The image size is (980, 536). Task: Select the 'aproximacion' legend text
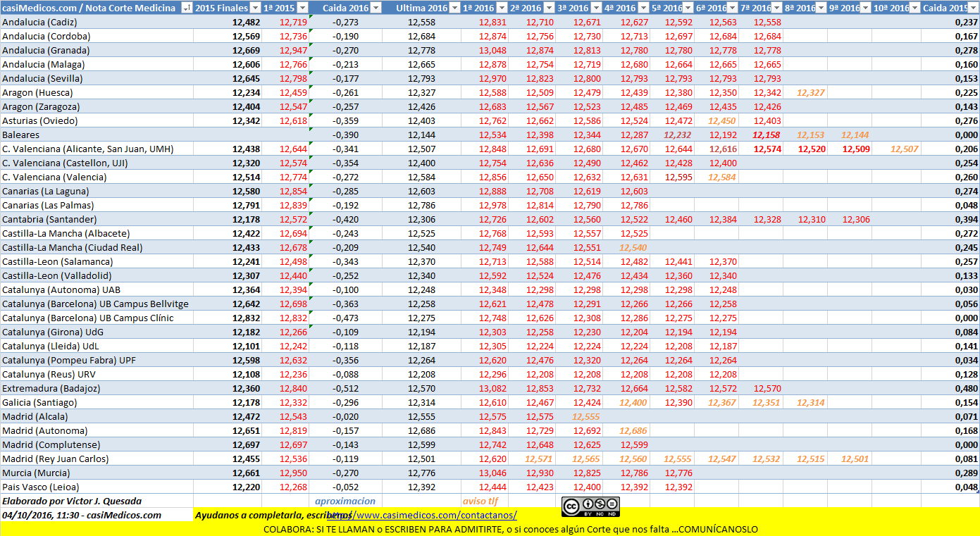click(x=345, y=501)
